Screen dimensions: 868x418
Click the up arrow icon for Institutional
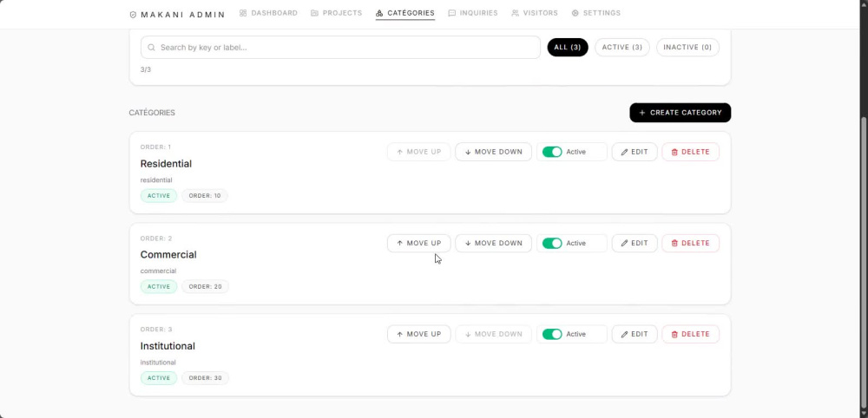[399, 335]
